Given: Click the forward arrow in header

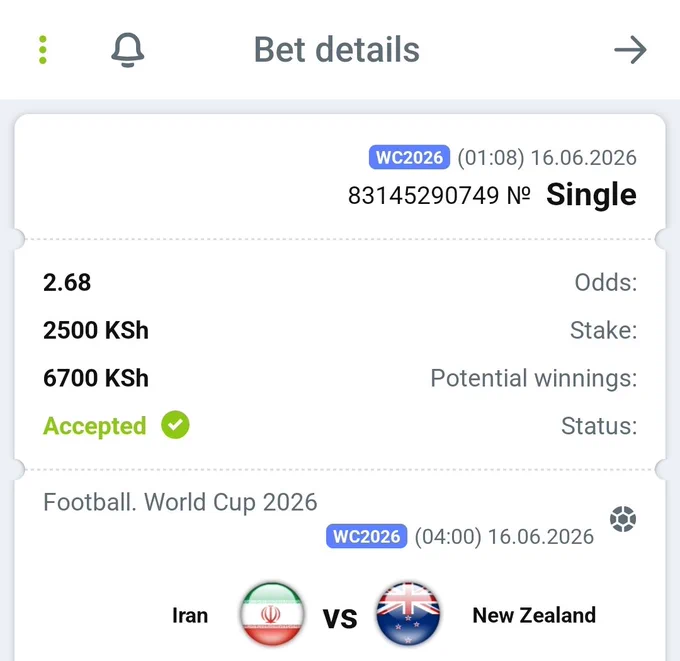Looking at the screenshot, I should point(631,50).
